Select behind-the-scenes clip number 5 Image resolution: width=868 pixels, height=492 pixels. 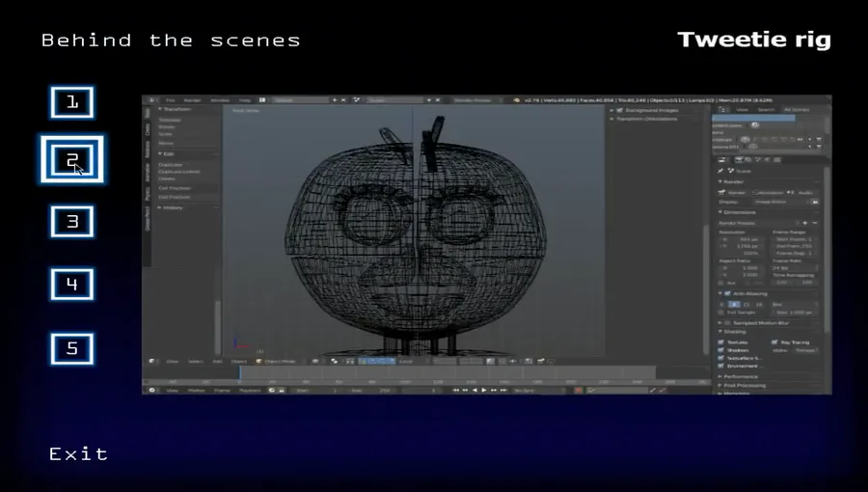[72, 348]
